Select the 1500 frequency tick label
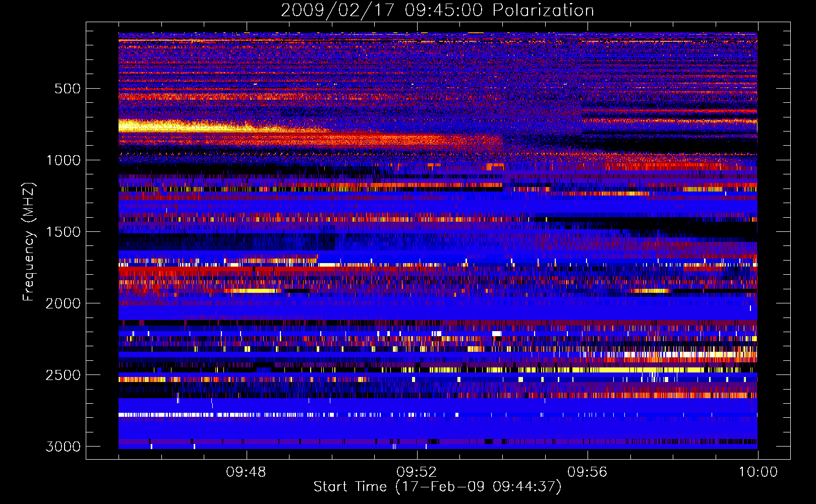The width and height of the screenshot is (816, 504). (x=63, y=232)
